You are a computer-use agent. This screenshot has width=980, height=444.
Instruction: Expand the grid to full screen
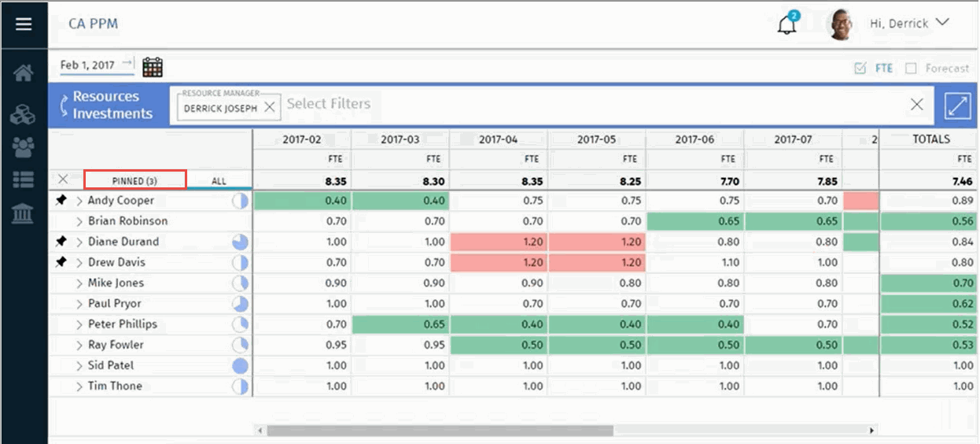coord(957,107)
